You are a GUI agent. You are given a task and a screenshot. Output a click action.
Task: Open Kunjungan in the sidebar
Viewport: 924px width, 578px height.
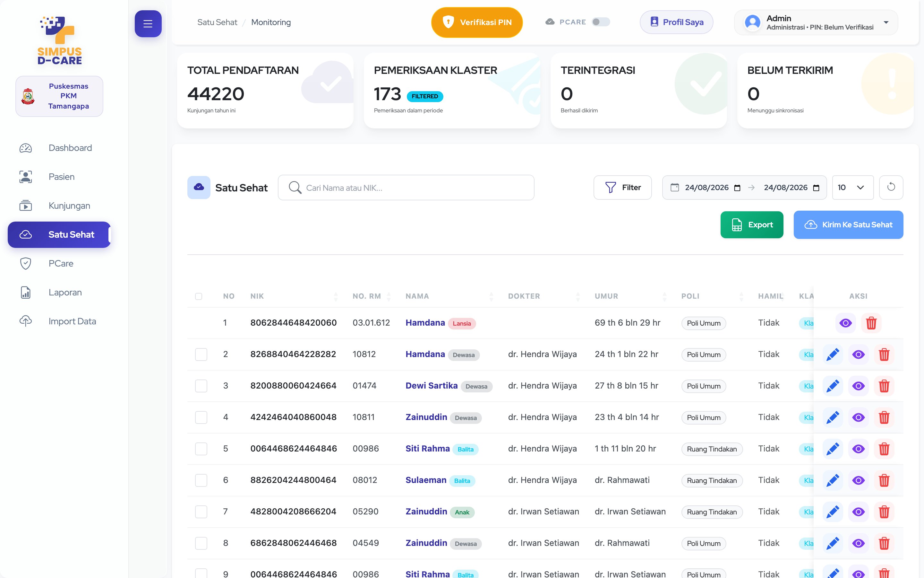(x=59, y=206)
